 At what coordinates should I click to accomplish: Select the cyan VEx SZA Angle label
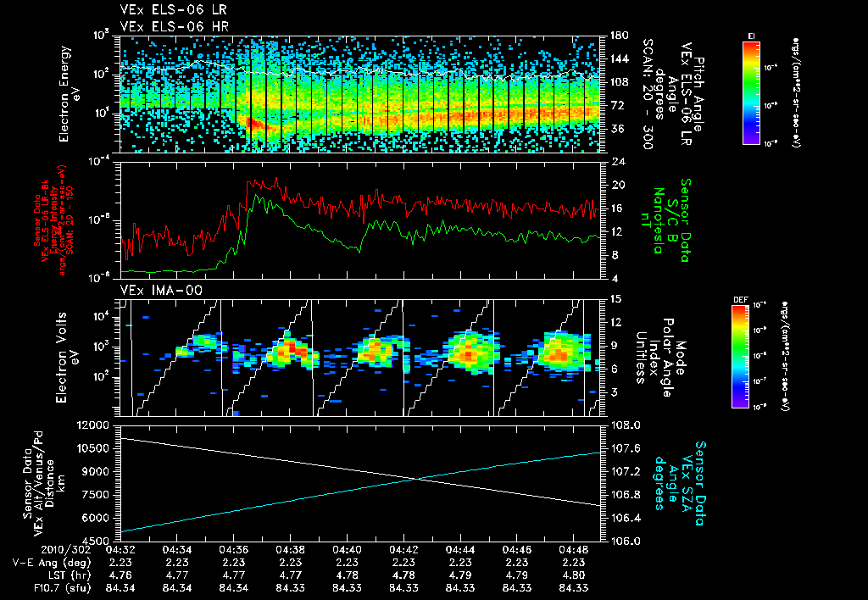coord(680,481)
